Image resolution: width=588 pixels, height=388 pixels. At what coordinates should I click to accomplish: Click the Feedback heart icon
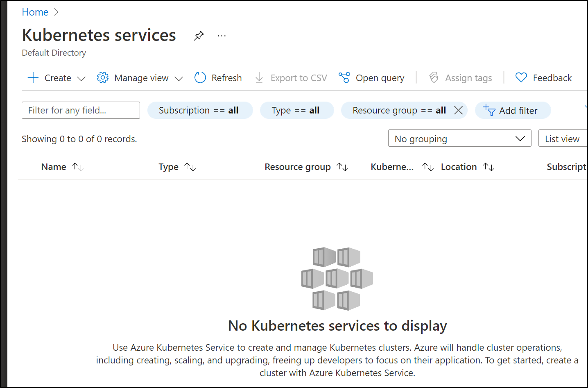point(521,77)
